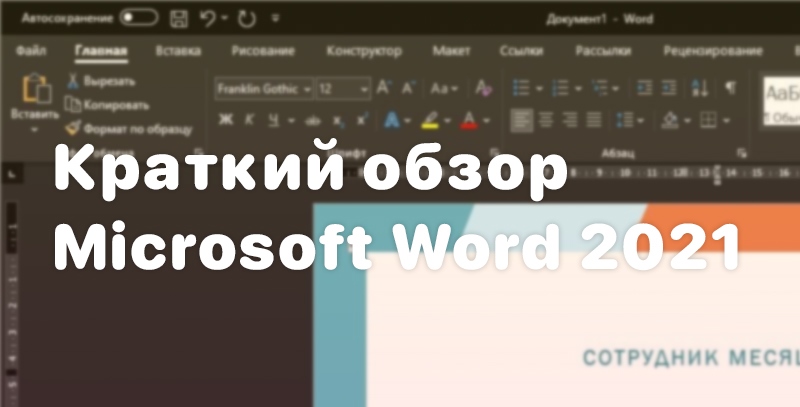Click the Save floppy disk icon
Screen dimensions: 800x407
click(x=179, y=19)
